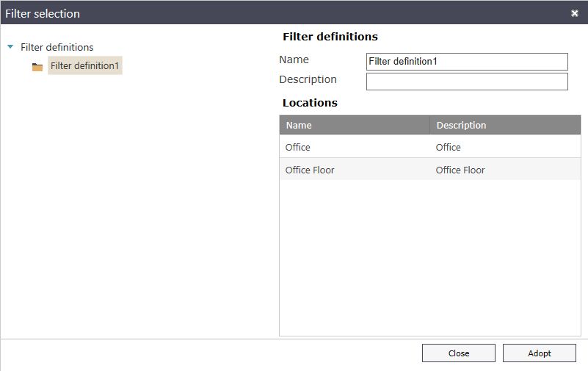The width and height of the screenshot is (588, 371).
Task: Click the folder icon beside Filter definition1
Action: (37, 67)
